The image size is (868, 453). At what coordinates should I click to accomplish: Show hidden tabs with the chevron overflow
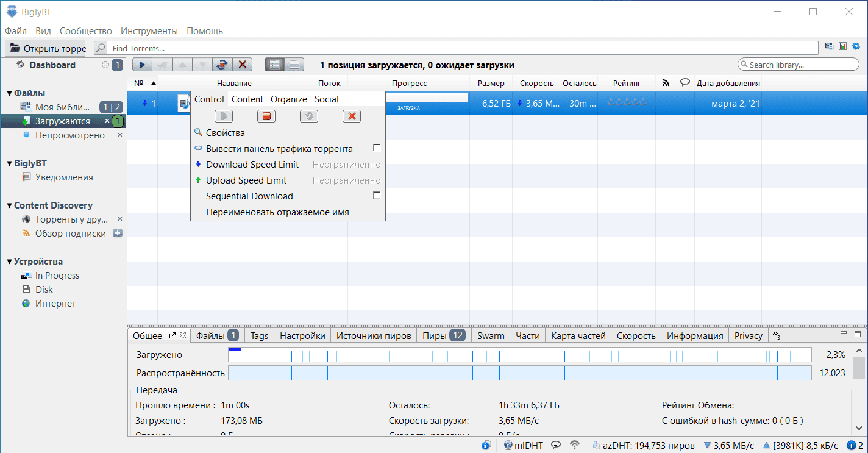(x=776, y=335)
